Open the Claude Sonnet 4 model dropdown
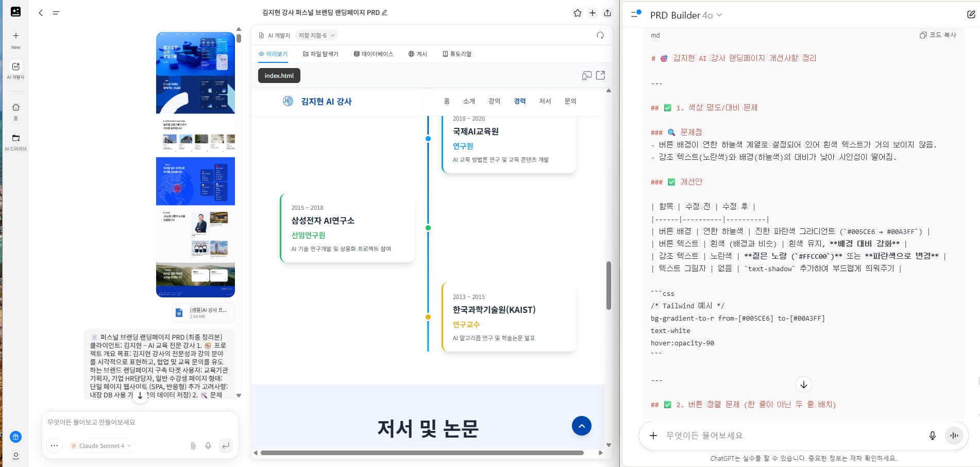This screenshot has height=467, width=980. [x=100, y=446]
